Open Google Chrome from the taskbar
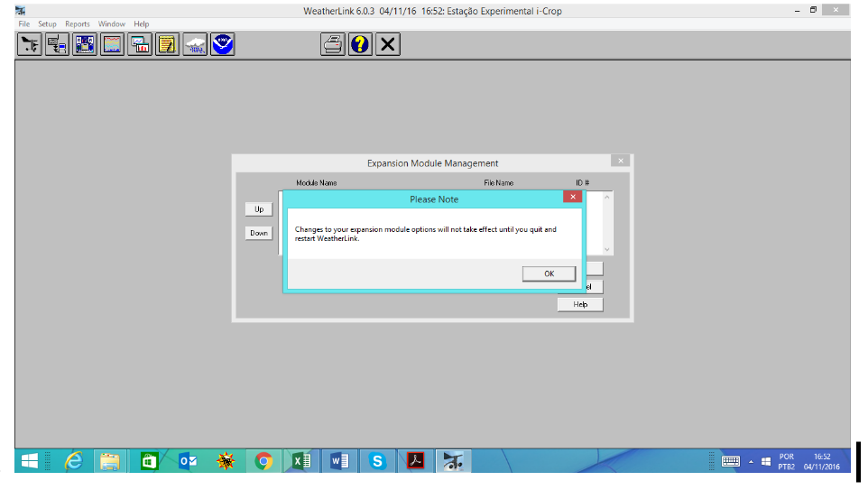Screen dimensions: 868x490 [263, 461]
